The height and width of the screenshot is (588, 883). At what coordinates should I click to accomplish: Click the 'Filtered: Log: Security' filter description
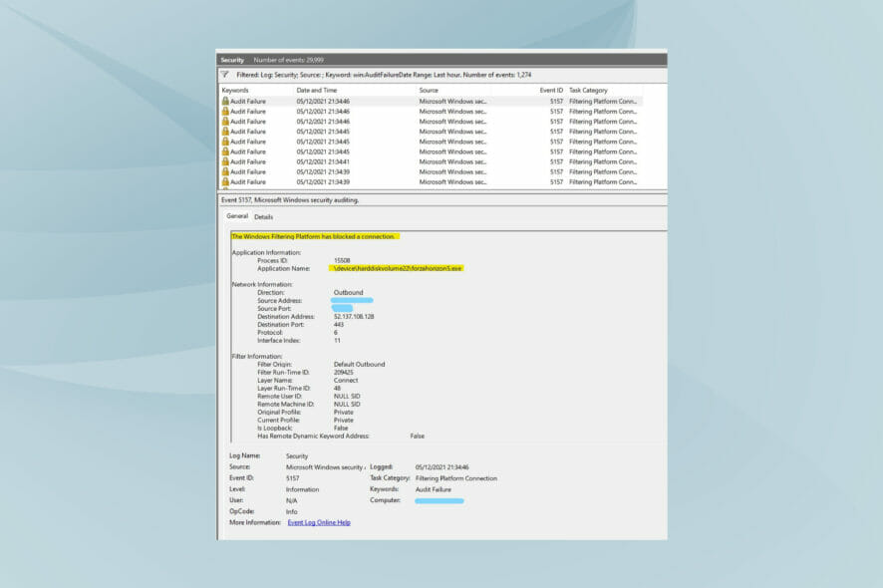pos(384,75)
